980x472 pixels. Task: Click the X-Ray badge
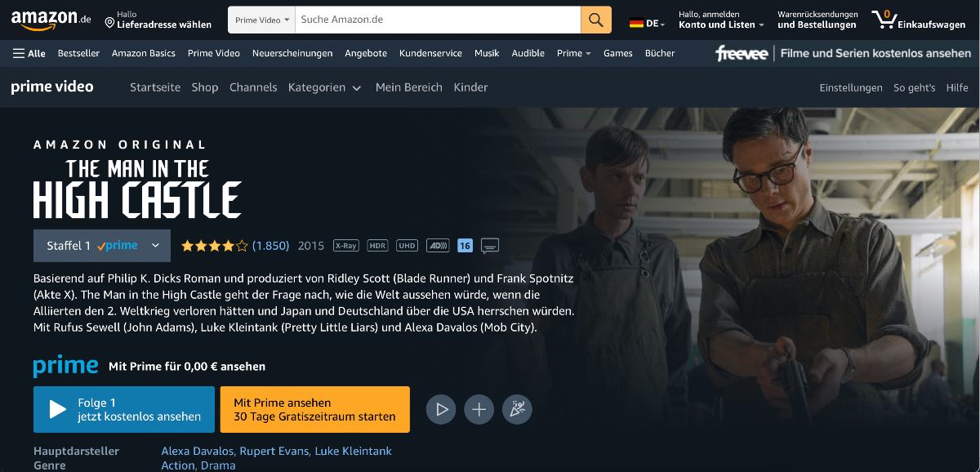(x=346, y=246)
